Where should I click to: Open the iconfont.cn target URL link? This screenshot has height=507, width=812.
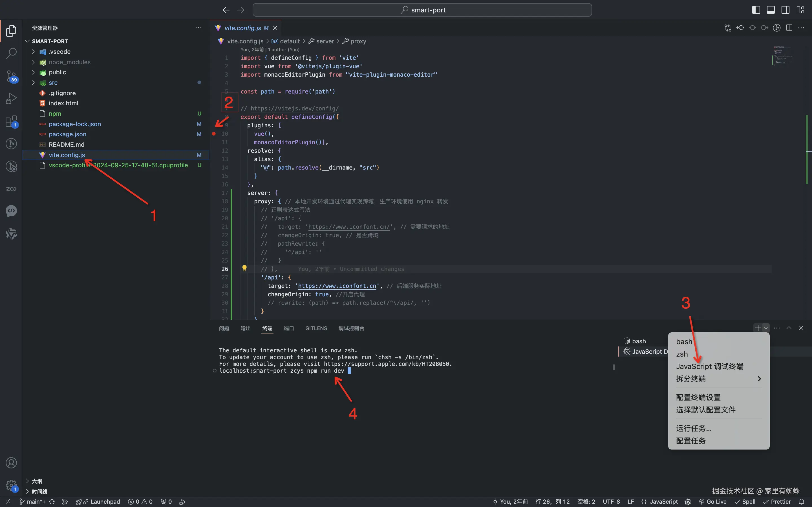point(337,286)
